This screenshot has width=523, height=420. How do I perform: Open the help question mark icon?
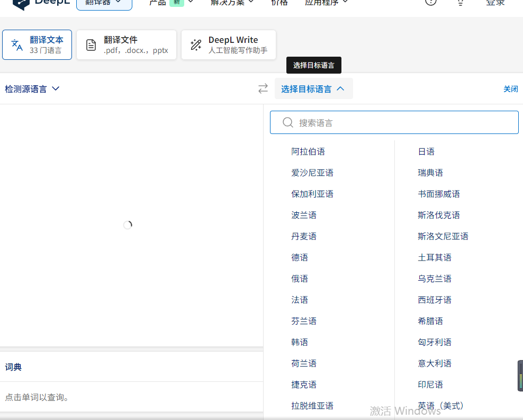tap(430, 2)
